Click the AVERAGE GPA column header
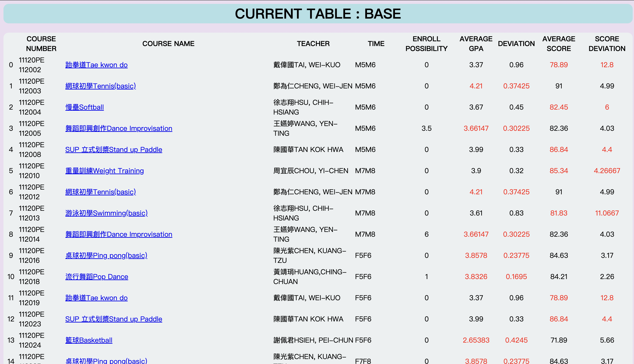Viewport: 634px width, 364px height. click(476, 44)
